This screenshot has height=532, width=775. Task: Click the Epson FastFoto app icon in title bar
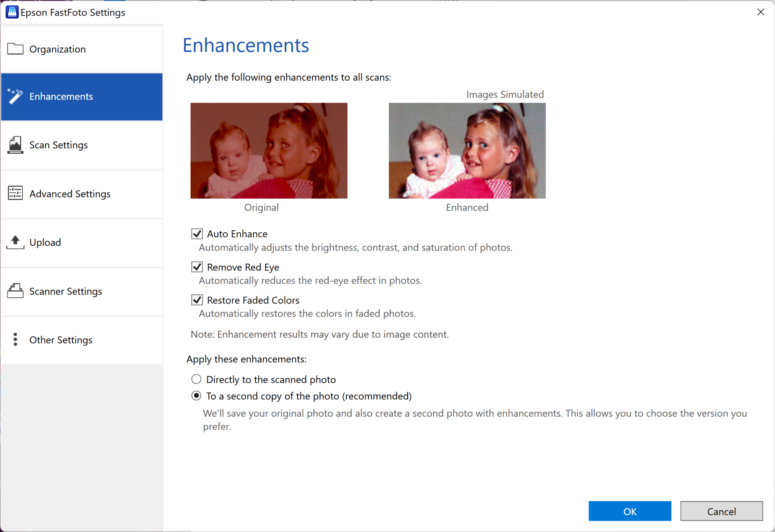(x=12, y=12)
